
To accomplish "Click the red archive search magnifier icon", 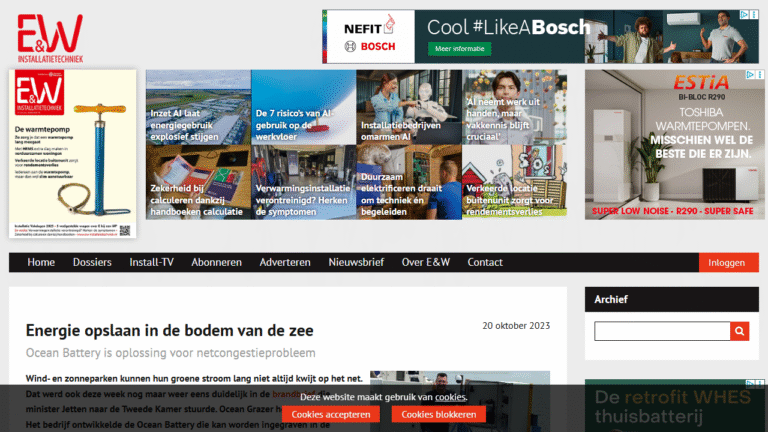I will point(739,331).
